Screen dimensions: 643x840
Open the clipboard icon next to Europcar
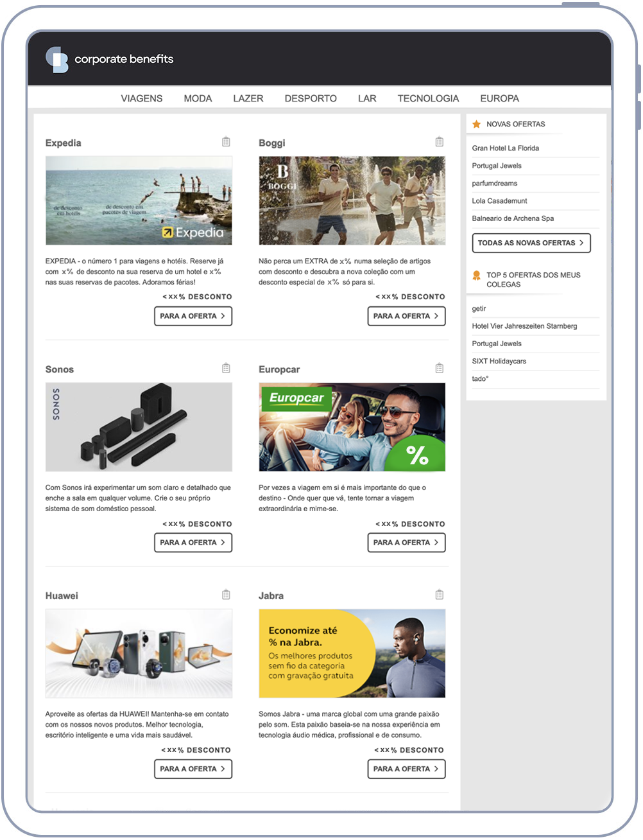pyautogui.click(x=439, y=369)
